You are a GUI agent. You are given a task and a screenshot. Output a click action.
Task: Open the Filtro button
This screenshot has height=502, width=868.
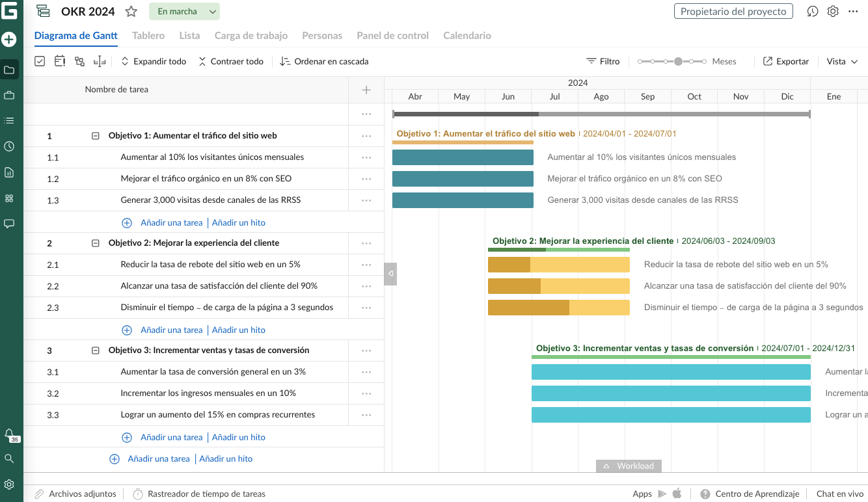tap(603, 61)
